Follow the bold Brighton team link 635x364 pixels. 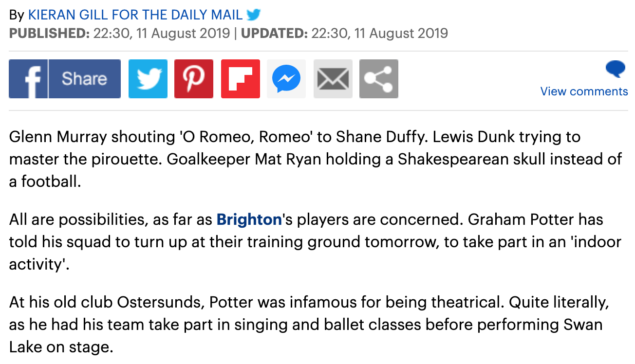(x=249, y=219)
